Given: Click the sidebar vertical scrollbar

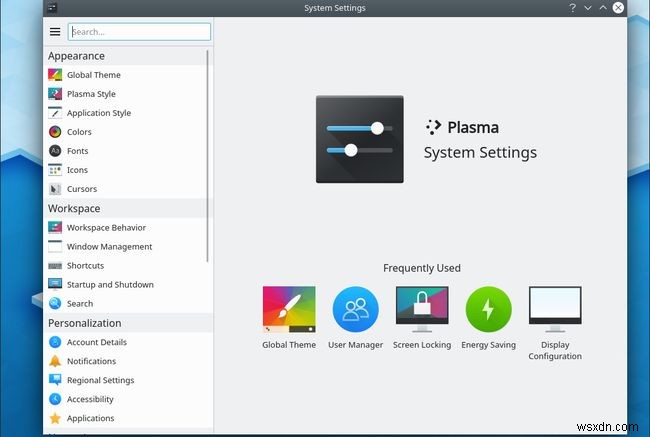Looking at the screenshot, I should (207, 156).
